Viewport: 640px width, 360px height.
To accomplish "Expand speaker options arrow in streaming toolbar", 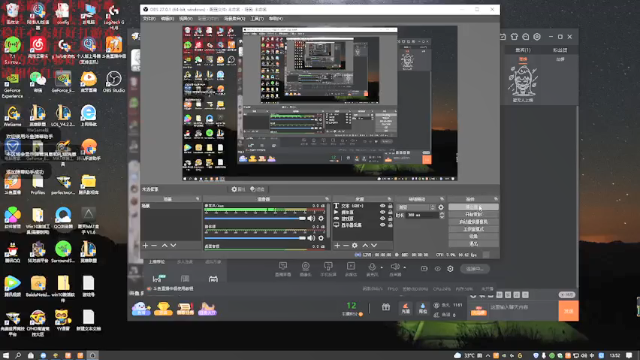I will pos(404,268).
